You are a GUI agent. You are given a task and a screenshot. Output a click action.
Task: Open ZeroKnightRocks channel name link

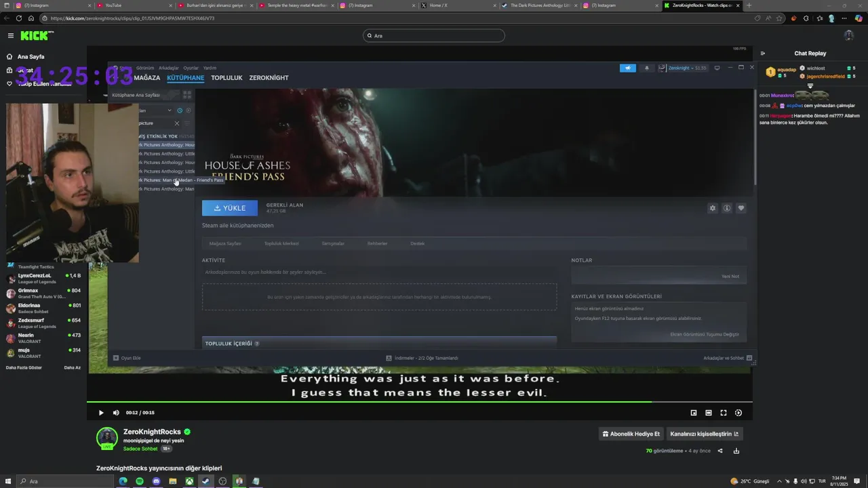[152, 432]
